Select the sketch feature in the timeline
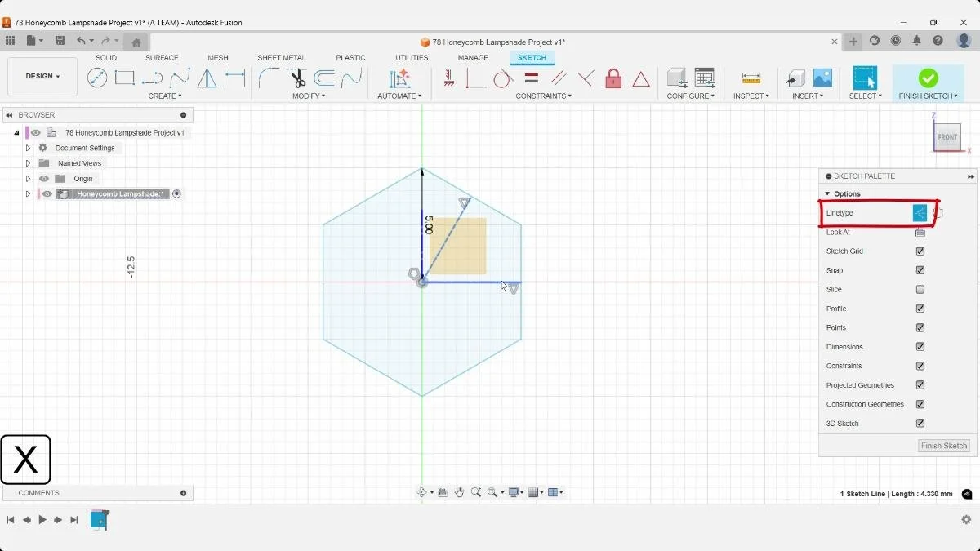The image size is (980, 551). point(99,519)
